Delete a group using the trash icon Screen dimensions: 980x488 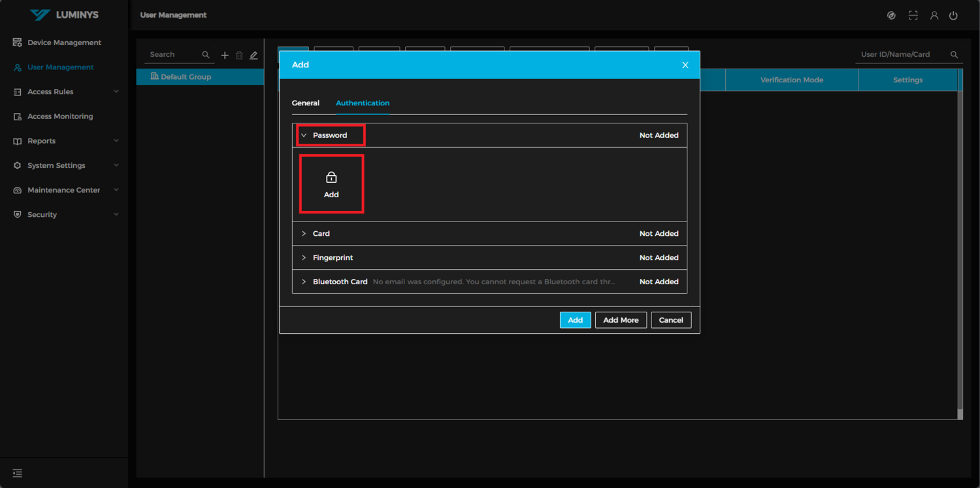pyautogui.click(x=239, y=55)
